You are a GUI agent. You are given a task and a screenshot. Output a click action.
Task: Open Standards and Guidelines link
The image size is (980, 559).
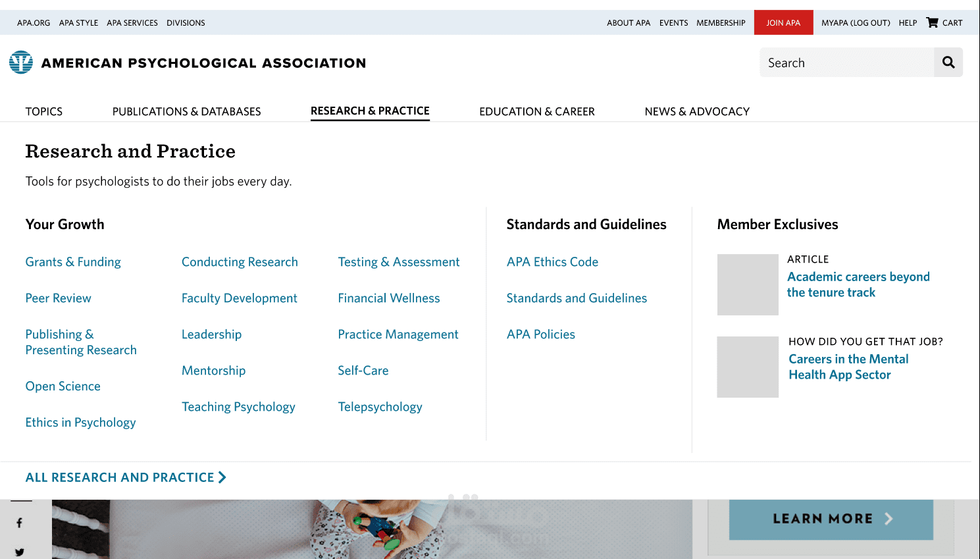pos(577,298)
